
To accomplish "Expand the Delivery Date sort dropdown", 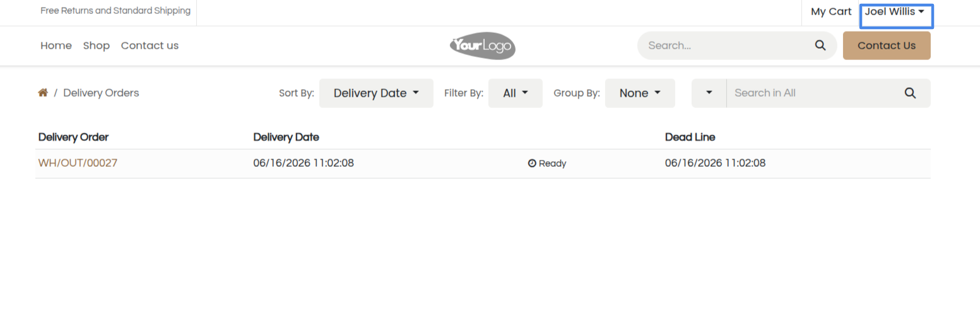I will coord(376,93).
